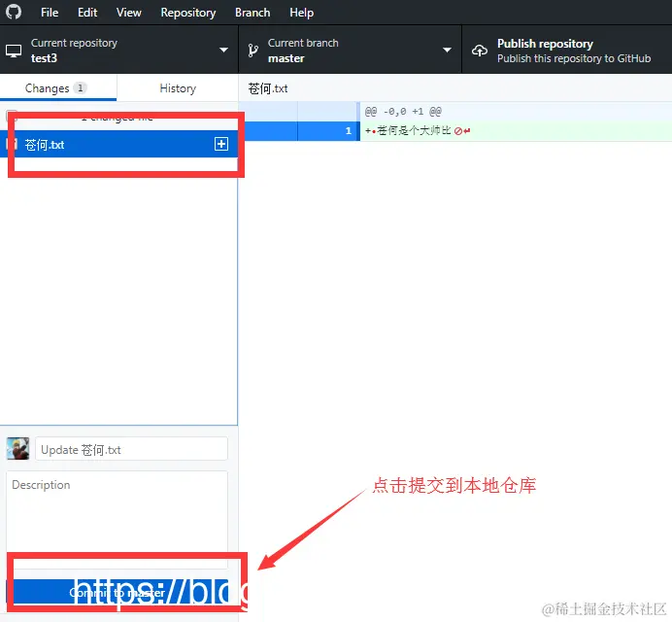The image size is (672, 622).
Task: Click the added line in diff
Action: [516, 131]
